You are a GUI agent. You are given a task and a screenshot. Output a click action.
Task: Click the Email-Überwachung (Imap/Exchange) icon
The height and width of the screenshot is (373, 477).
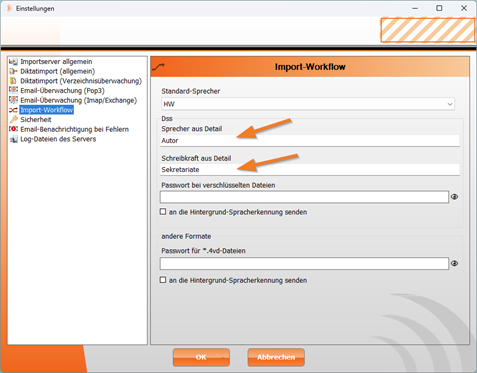click(x=13, y=100)
